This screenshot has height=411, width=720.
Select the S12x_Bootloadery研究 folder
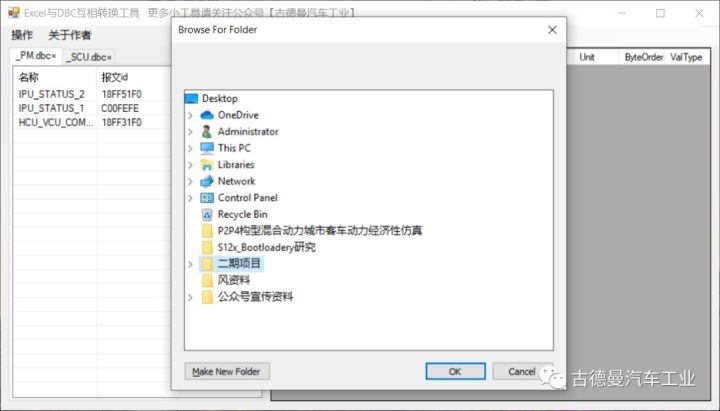coord(266,247)
